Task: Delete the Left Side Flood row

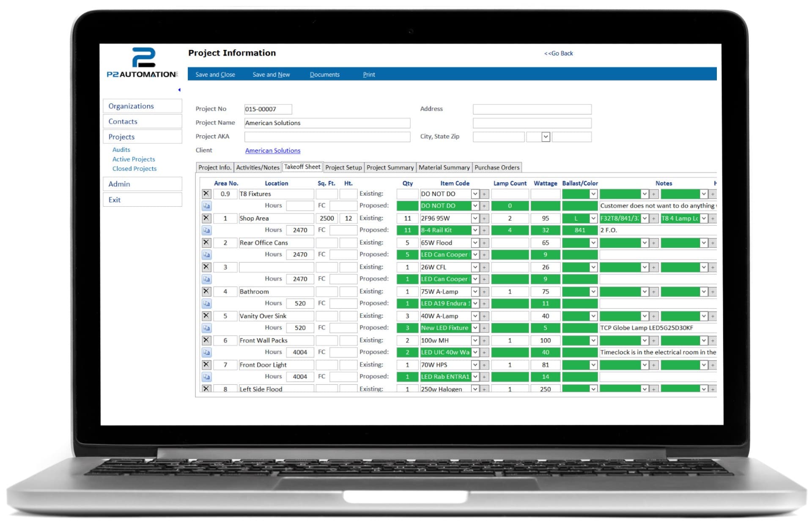Action: pyautogui.click(x=206, y=388)
